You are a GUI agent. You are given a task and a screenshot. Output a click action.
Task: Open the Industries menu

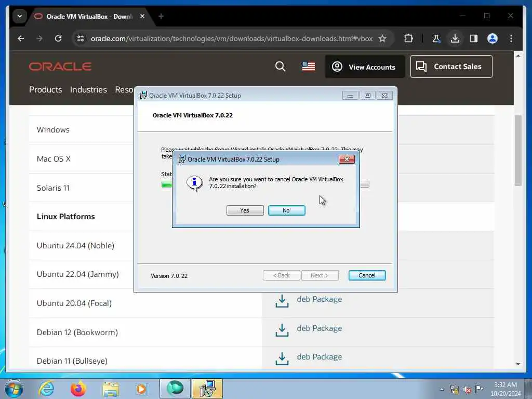point(88,89)
